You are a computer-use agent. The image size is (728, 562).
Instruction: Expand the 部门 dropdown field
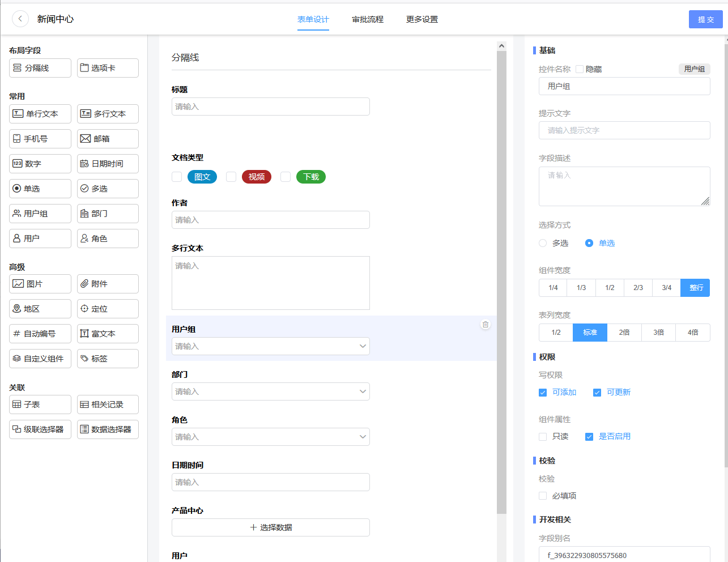270,391
